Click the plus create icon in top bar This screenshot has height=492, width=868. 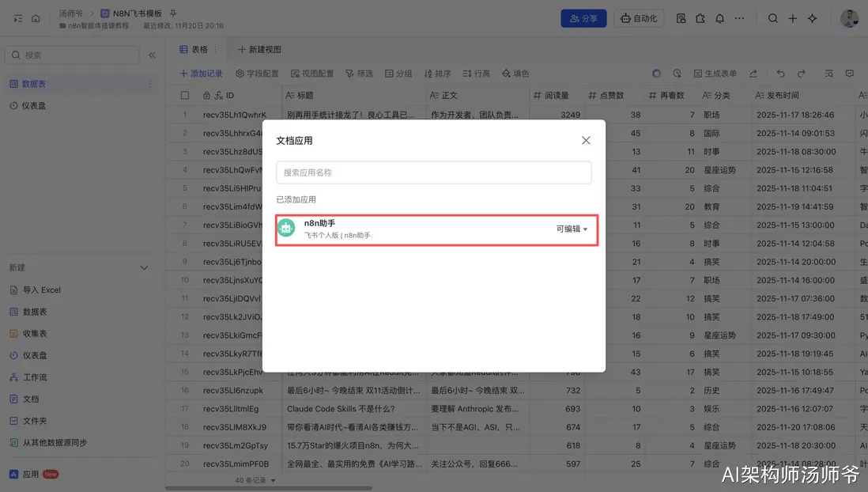(x=793, y=18)
